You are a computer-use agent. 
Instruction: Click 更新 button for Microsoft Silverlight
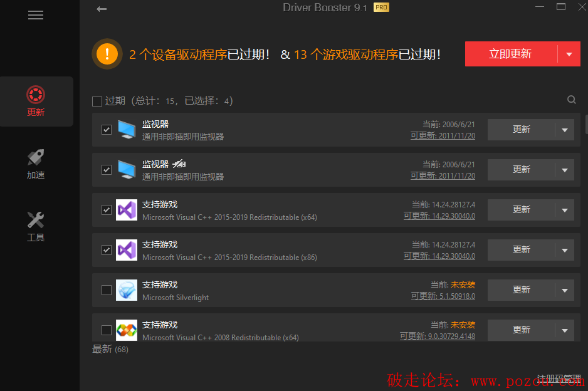pyautogui.click(x=522, y=290)
